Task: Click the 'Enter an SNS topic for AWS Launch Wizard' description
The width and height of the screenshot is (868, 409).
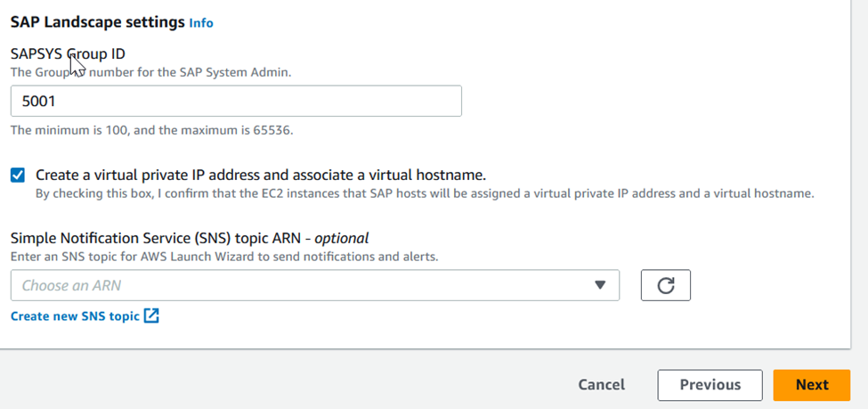Action: [224, 258]
